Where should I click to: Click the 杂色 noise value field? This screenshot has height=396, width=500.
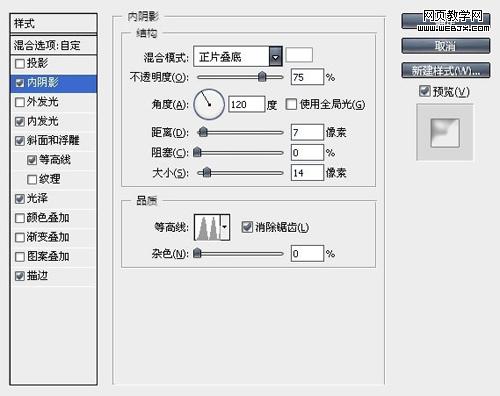tap(307, 253)
